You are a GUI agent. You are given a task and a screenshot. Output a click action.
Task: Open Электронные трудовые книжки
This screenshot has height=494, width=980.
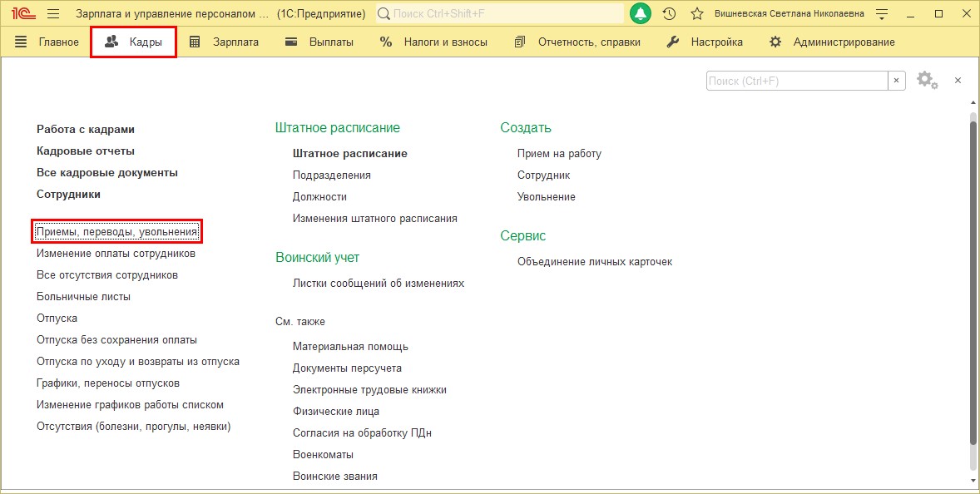click(369, 390)
